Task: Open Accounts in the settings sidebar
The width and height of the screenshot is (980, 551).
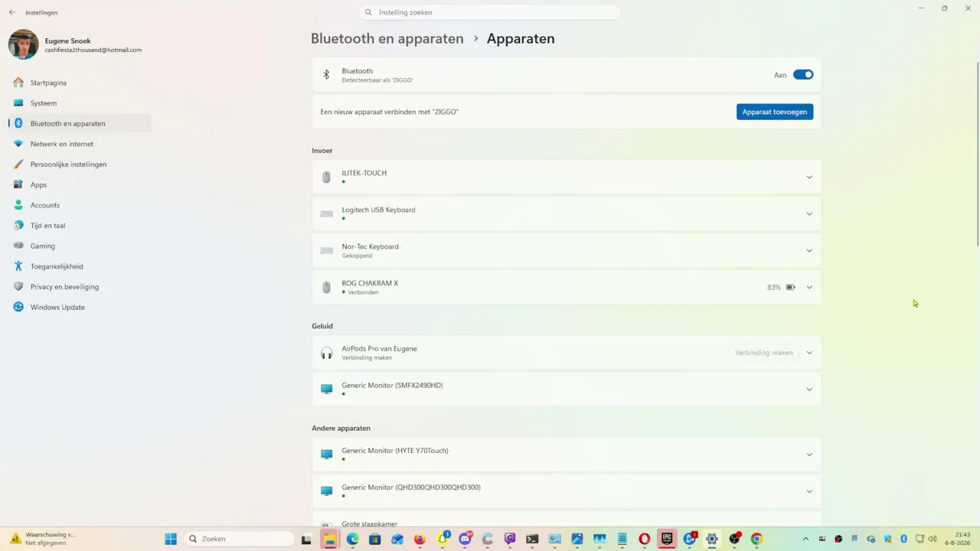Action: tap(80, 205)
